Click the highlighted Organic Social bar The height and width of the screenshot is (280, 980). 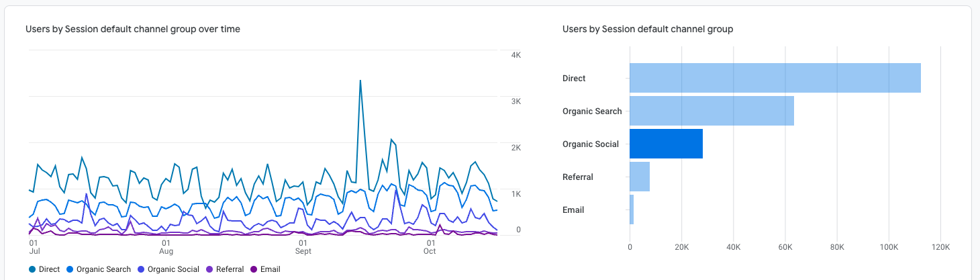point(666,144)
